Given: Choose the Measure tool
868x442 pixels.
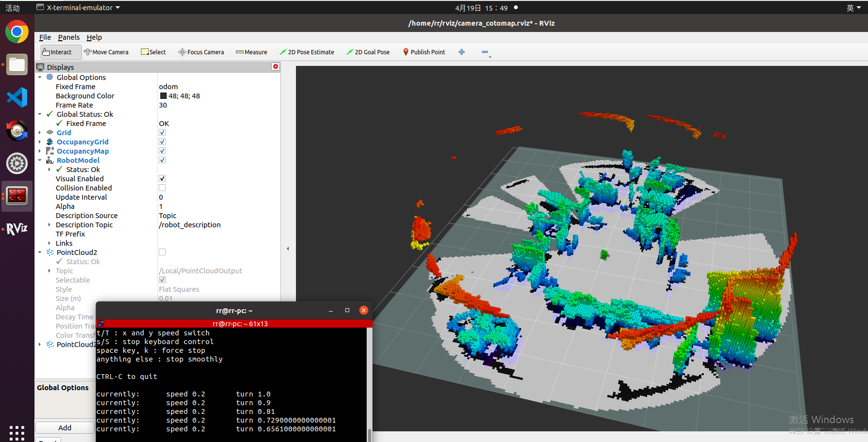Looking at the screenshot, I should [251, 52].
